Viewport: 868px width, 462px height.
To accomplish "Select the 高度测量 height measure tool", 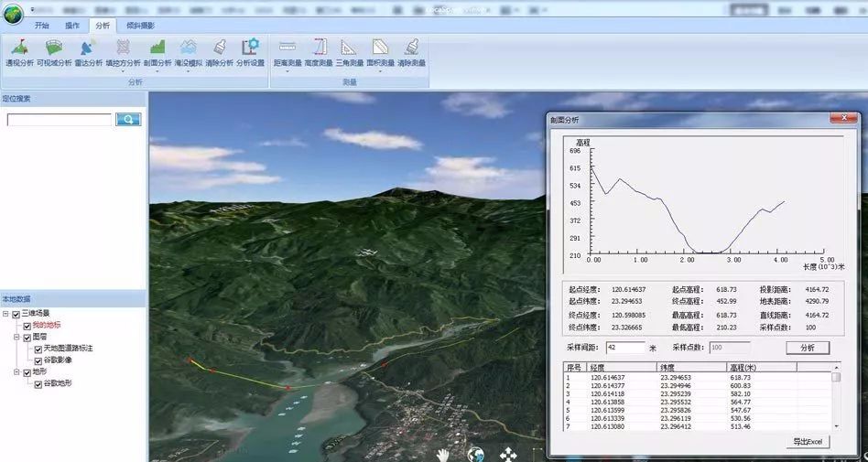I will [319, 53].
